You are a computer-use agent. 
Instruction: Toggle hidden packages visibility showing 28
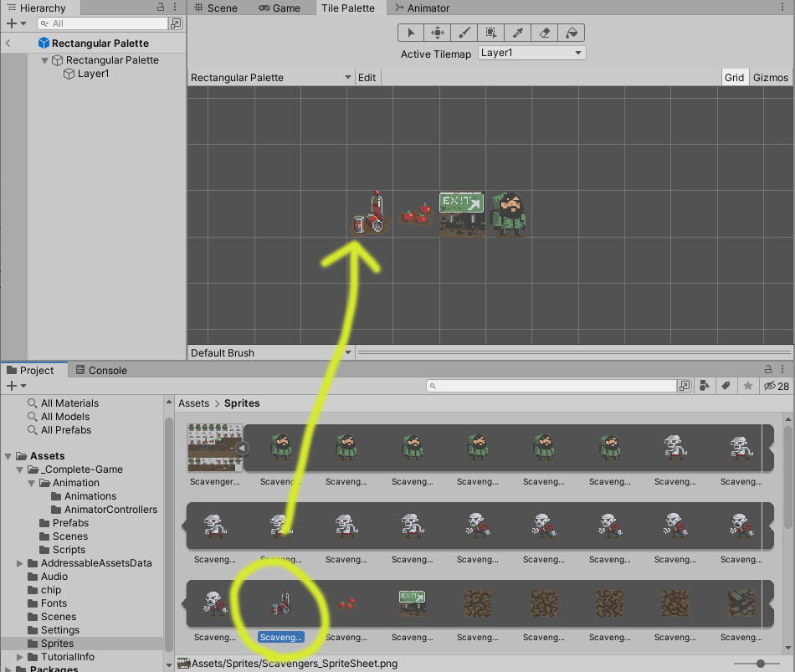pos(777,386)
